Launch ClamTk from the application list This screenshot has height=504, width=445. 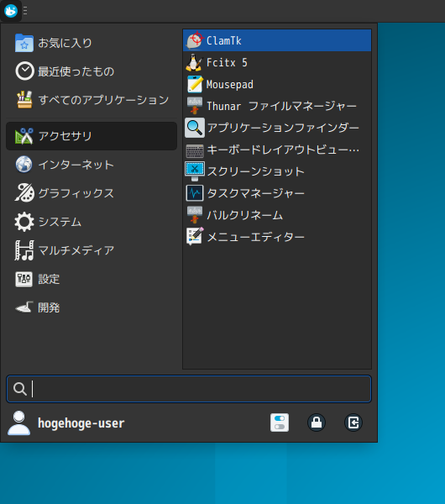pyautogui.click(x=276, y=40)
